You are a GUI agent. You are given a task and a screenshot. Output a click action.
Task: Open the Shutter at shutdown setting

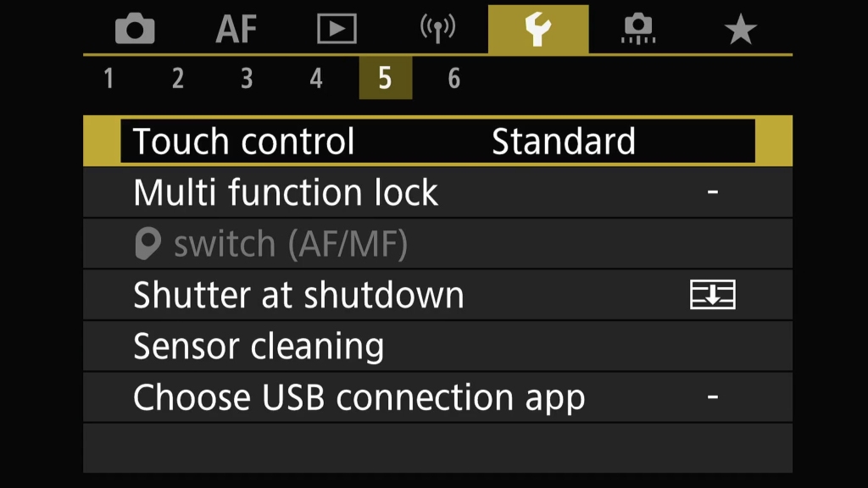tap(438, 295)
